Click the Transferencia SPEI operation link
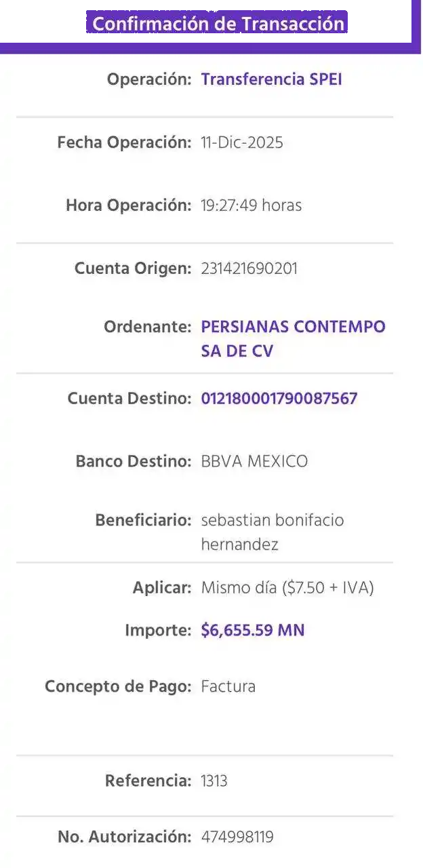The width and height of the screenshot is (423, 868). (x=271, y=79)
